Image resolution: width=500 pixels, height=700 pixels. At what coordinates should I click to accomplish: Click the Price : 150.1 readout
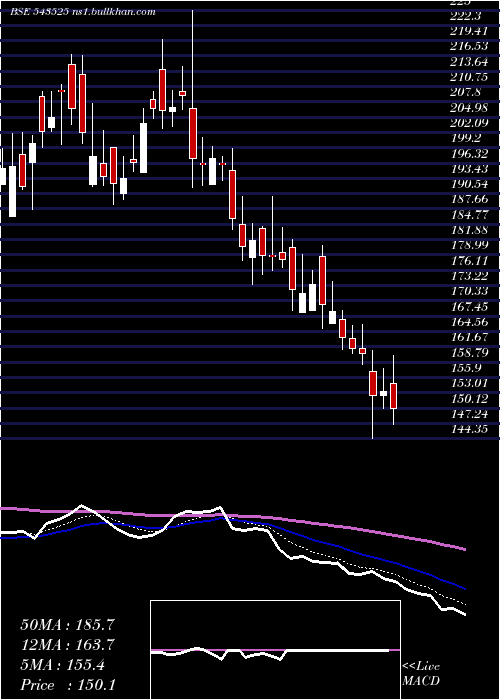[x=68, y=685]
